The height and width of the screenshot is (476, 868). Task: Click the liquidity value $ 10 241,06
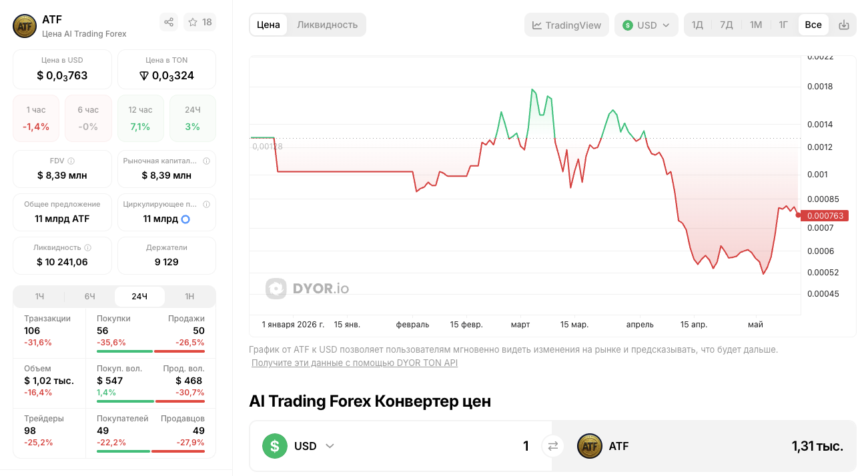pyautogui.click(x=62, y=262)
